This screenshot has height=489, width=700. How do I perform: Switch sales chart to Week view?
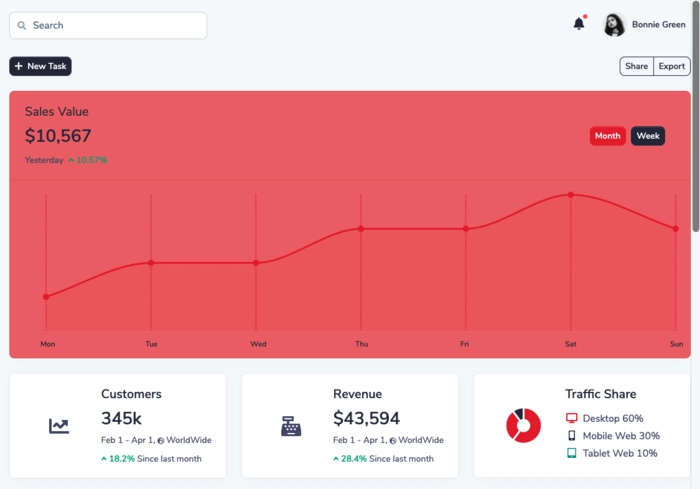[648, 136]
